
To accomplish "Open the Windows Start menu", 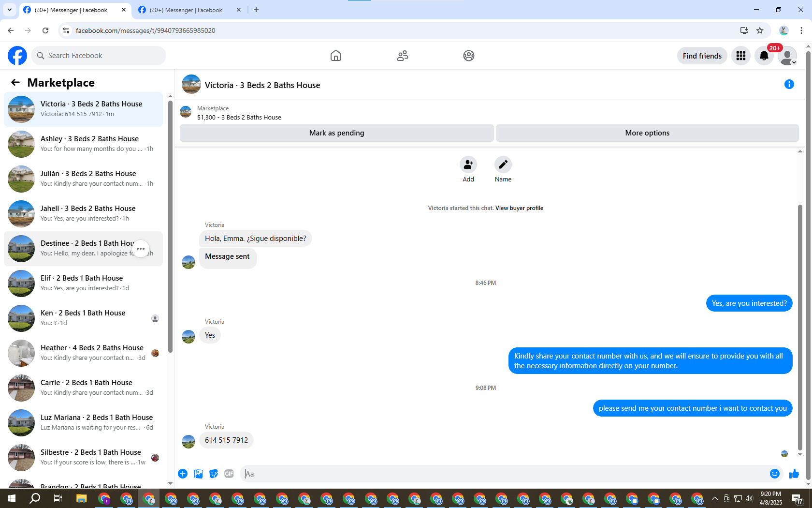I will click(12, 498).
